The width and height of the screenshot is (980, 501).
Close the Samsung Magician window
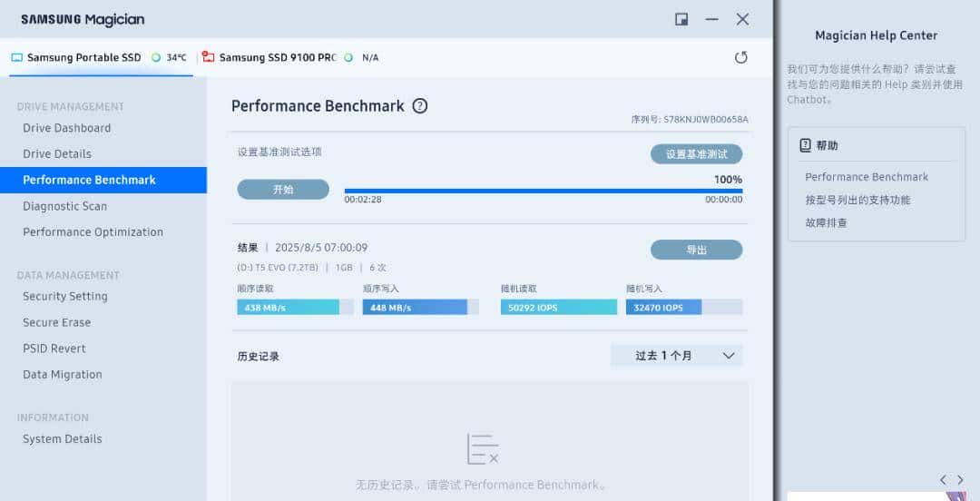point(742,19)
